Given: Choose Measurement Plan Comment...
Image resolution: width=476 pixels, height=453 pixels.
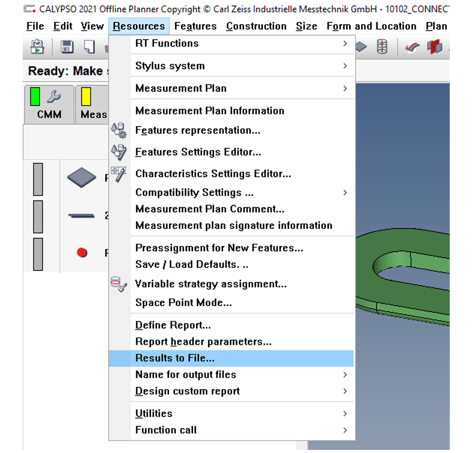Looking at the screenshot, I should (x=232, y=209).
